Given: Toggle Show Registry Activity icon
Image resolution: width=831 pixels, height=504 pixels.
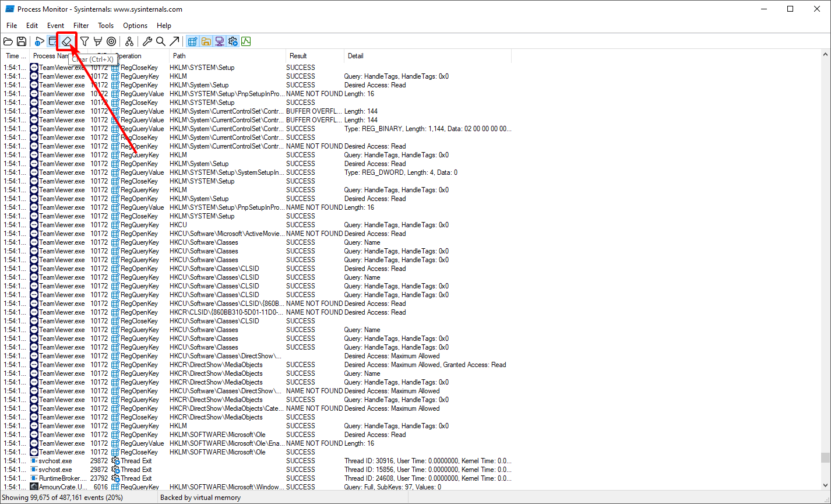Looking at the screenshot, I should click(192, 41).
